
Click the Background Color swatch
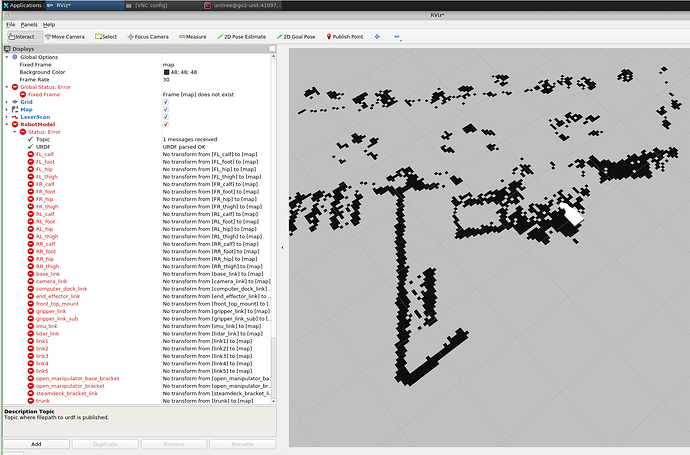[x=166, y=72]
